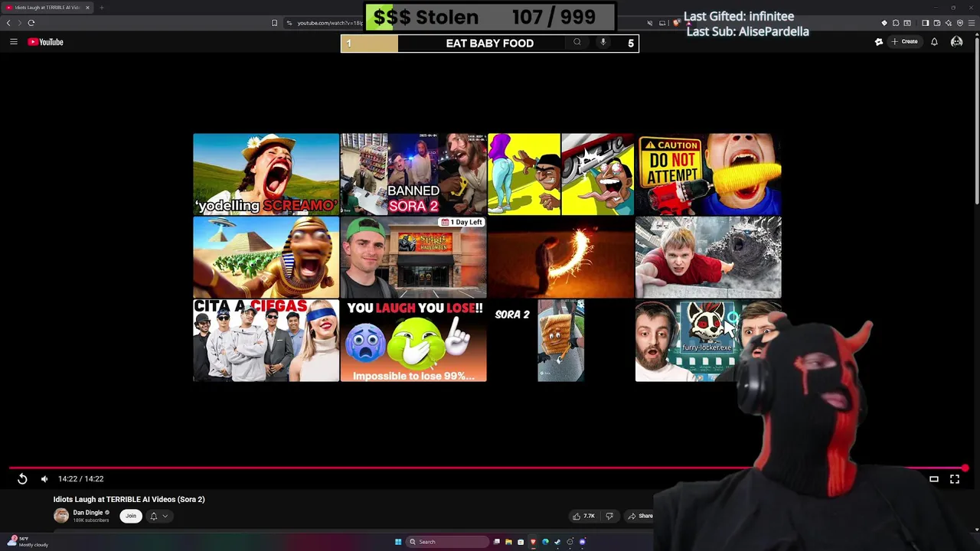Open the 'yodelling SCREAMO' suggested video
This screenshot has height=551, width=980.
(x=266, y=174)
